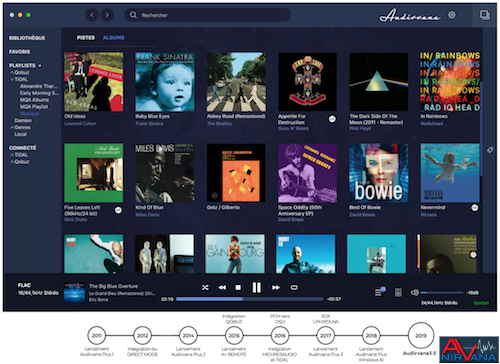Open the tag panel icon on right edge
Image resolution: width=500 pixels, height=364 pixels.
tap(490, 150)
